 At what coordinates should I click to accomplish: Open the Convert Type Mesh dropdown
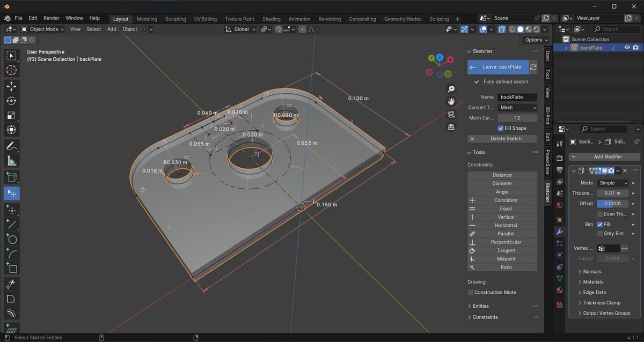517,107
